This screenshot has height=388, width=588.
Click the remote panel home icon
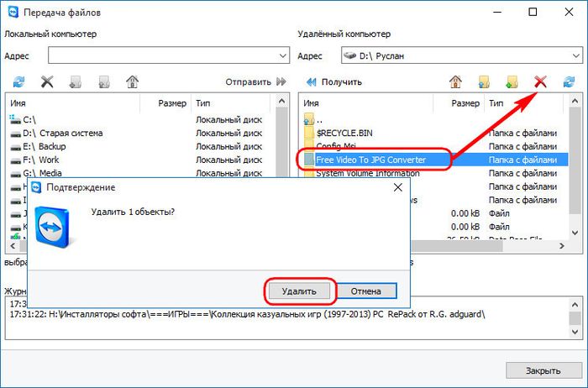[455, 81]
